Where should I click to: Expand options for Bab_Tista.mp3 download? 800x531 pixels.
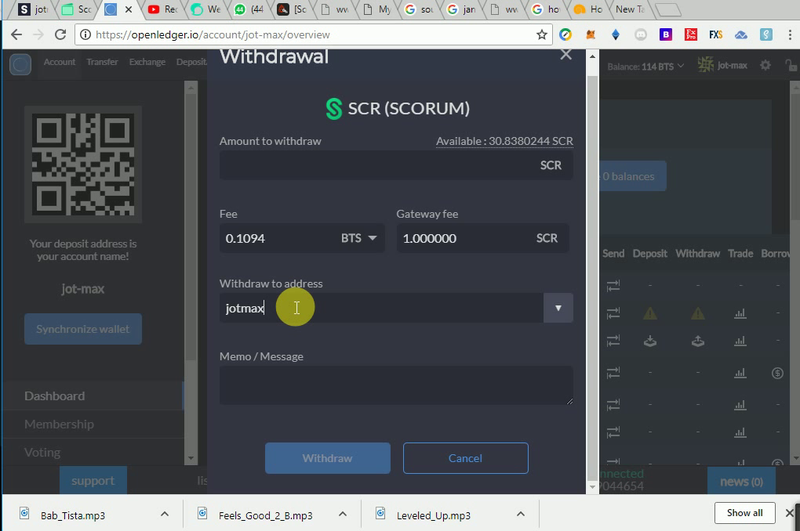tap(164, 514)
